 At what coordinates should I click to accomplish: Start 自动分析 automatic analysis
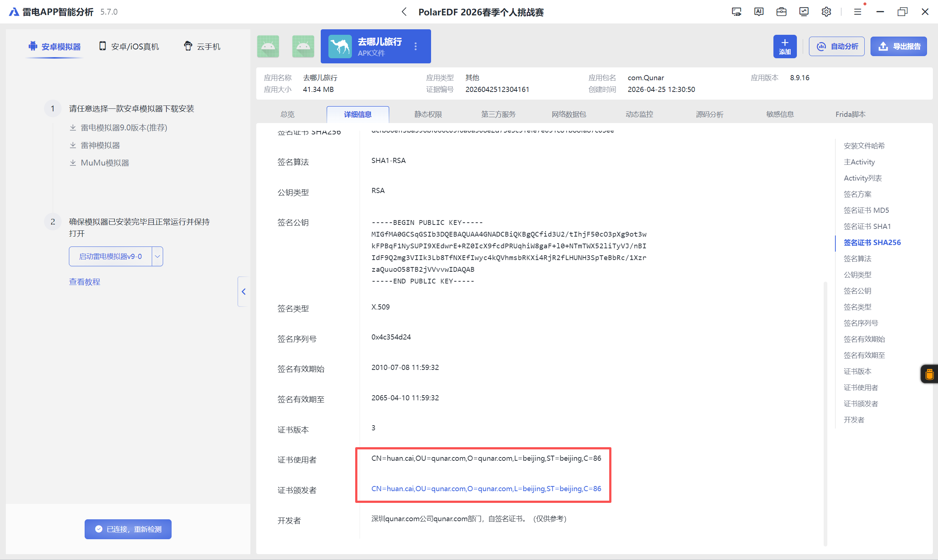click(836, 47)
